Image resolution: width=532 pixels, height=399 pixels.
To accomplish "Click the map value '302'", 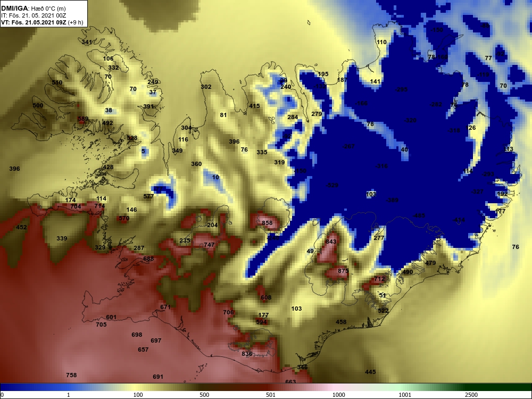I will click(x=206, y=87).
